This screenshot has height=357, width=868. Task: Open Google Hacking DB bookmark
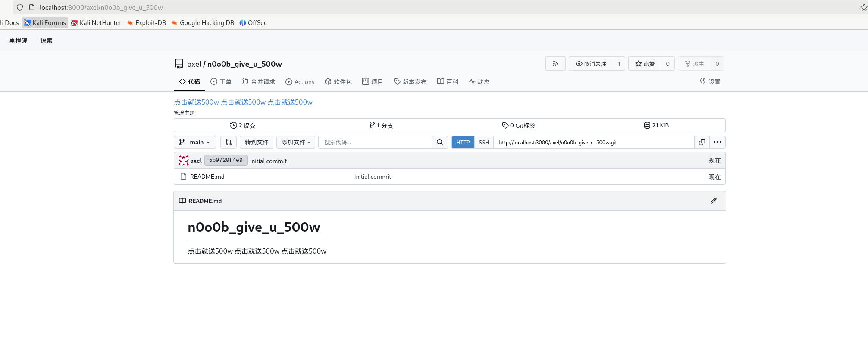(x=203, y=23)
